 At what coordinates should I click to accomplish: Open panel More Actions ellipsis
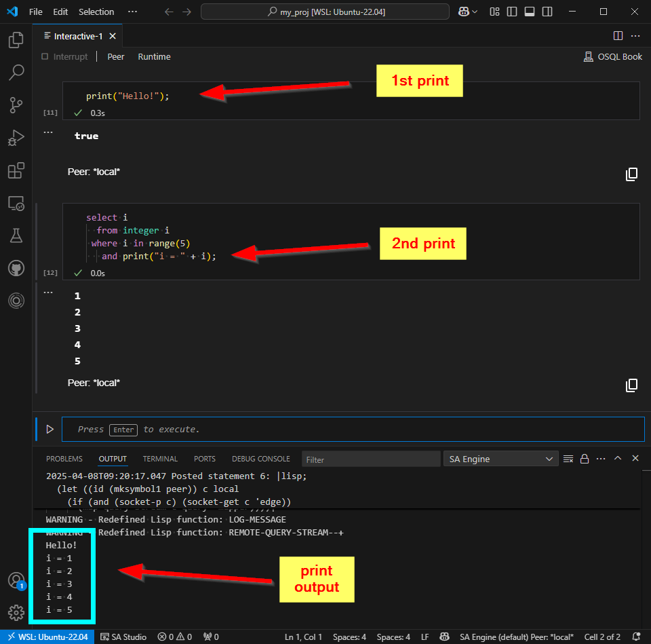601,459
